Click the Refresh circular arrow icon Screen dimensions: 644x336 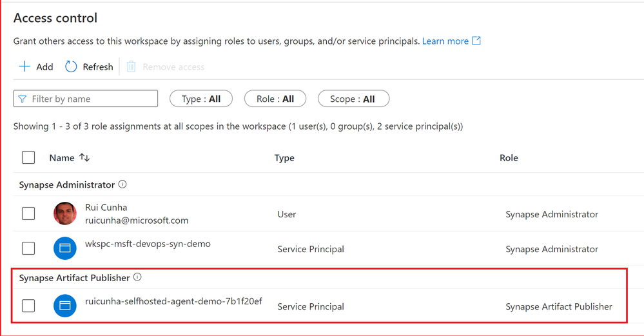point(71,66)
